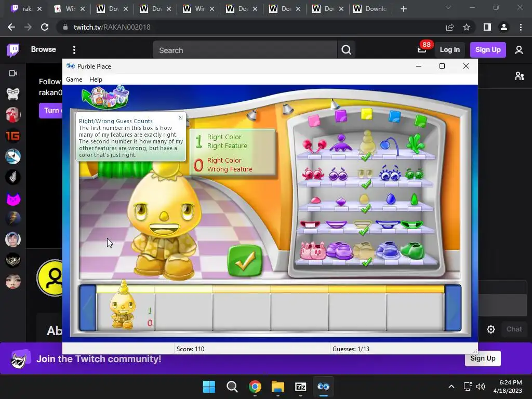This screenshot has height=399, width=532.
Task: Close the Right/Wrong Guess Counts tooltip
Action: click(180, 117)
